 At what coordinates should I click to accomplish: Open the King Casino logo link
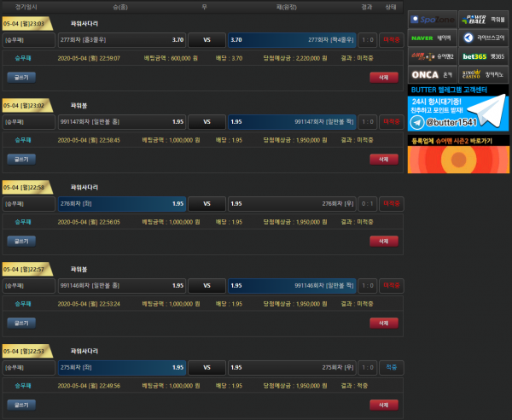(484, 74)
